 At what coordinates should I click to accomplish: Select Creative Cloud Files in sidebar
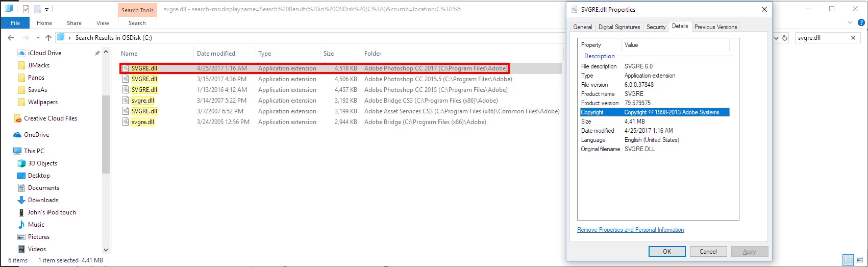coord(51,118)
